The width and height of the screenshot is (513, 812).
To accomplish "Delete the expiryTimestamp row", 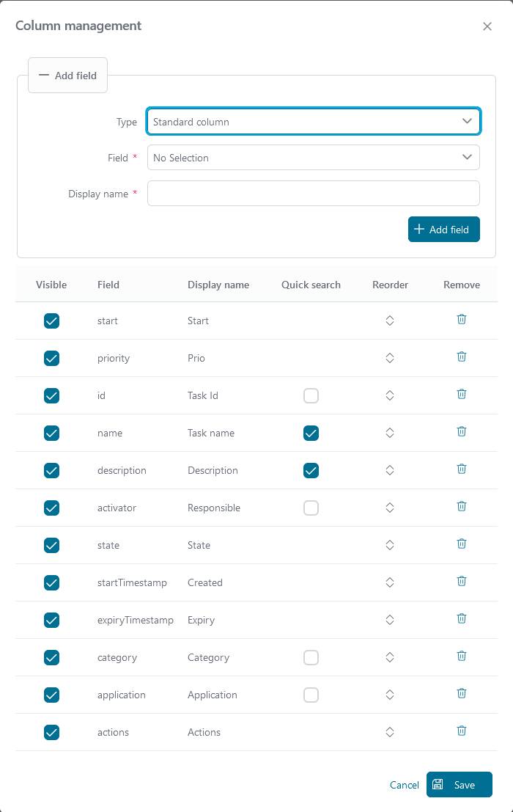I will [x=462, y=618].
